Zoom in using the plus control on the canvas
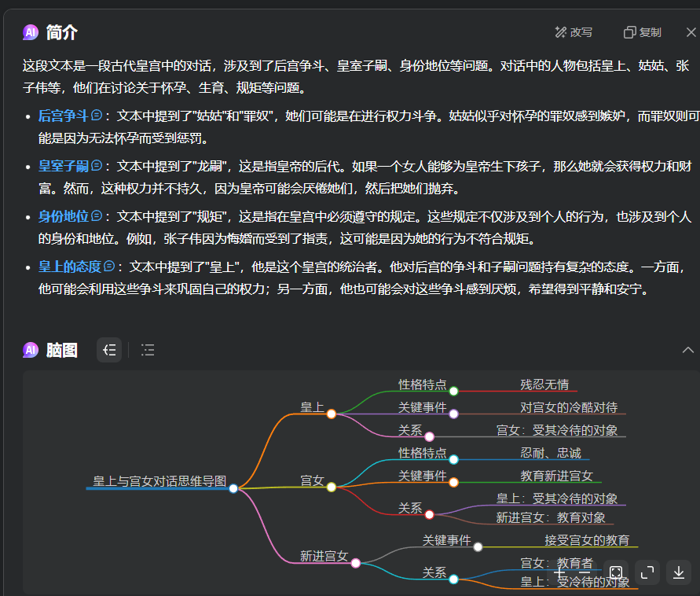Screen dimensions: 700x596 tap(559, 572)
